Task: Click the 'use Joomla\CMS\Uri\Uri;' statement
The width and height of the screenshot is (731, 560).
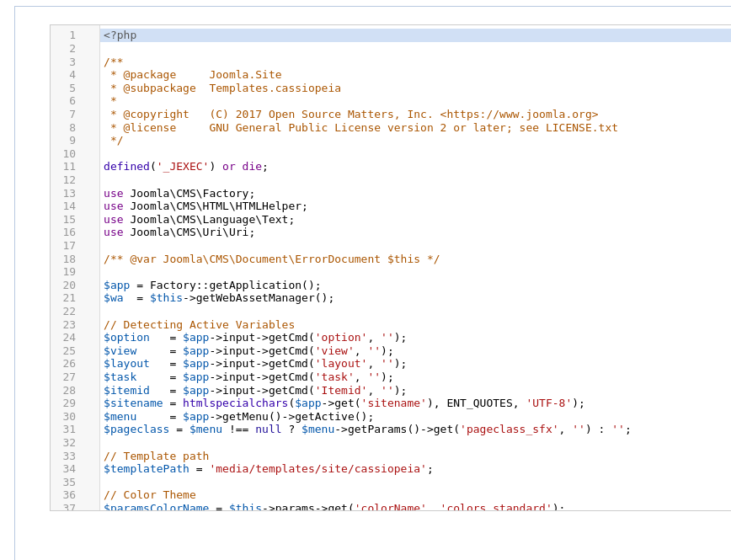Action: (x=179, y=232)
